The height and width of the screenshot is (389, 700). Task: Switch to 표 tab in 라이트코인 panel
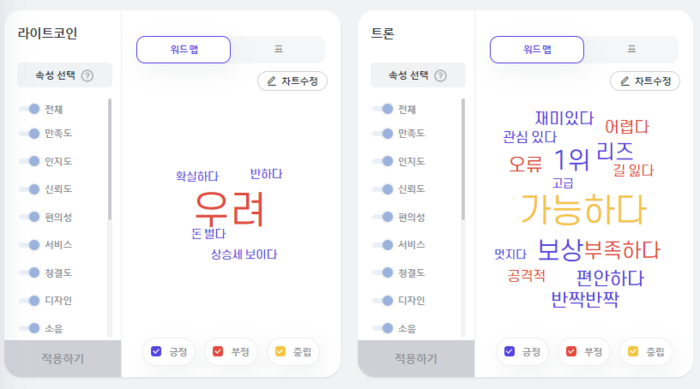(278, 49)
